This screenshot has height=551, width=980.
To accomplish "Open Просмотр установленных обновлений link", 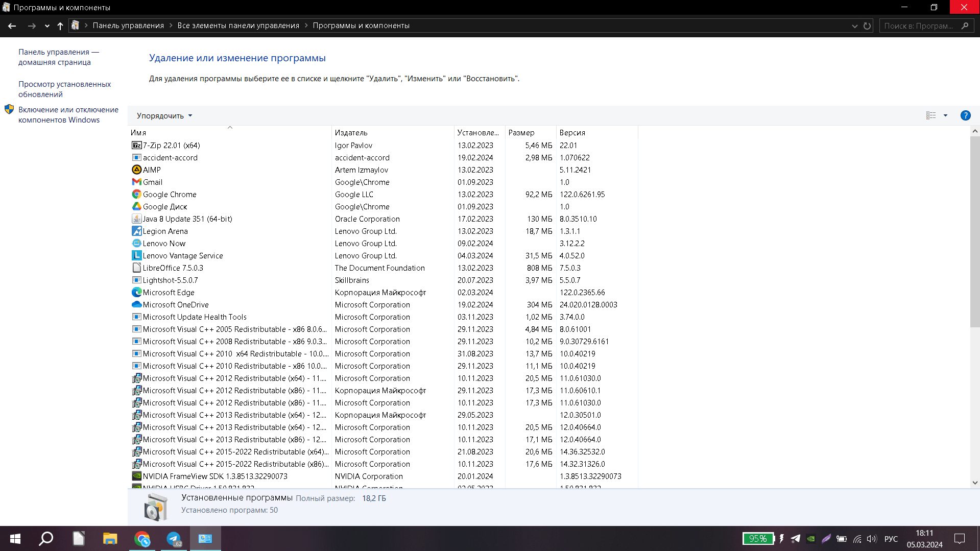I will (x=64, y=89).
